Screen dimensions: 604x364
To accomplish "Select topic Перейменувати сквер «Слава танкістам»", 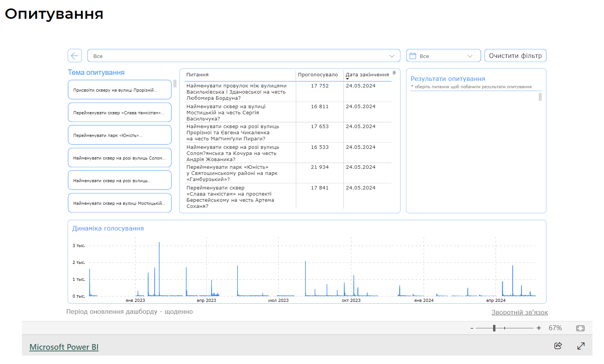I will click(x=119, y=112).
